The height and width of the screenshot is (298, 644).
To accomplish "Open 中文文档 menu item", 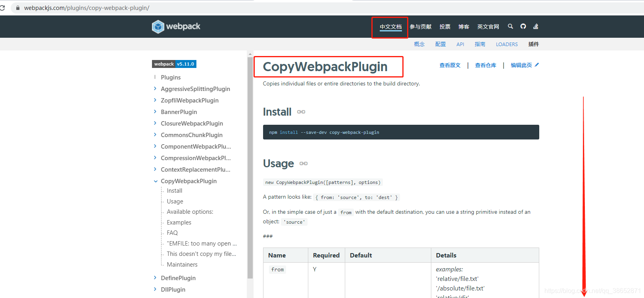I will (x=390, y=27).
